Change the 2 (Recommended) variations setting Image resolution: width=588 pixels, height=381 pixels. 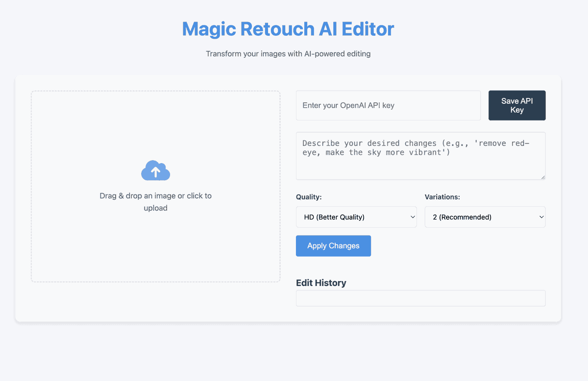485,217
